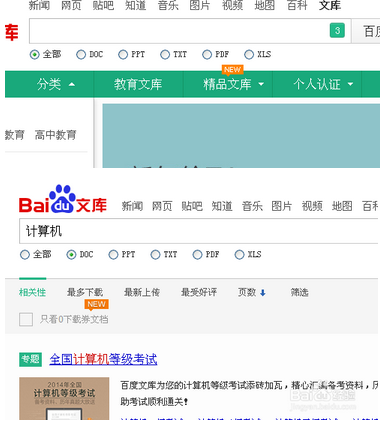This screenshot has width=380, height=428.
Task: Open the 计算机等级考试 thumbnail image
Action: coord(64,399)
